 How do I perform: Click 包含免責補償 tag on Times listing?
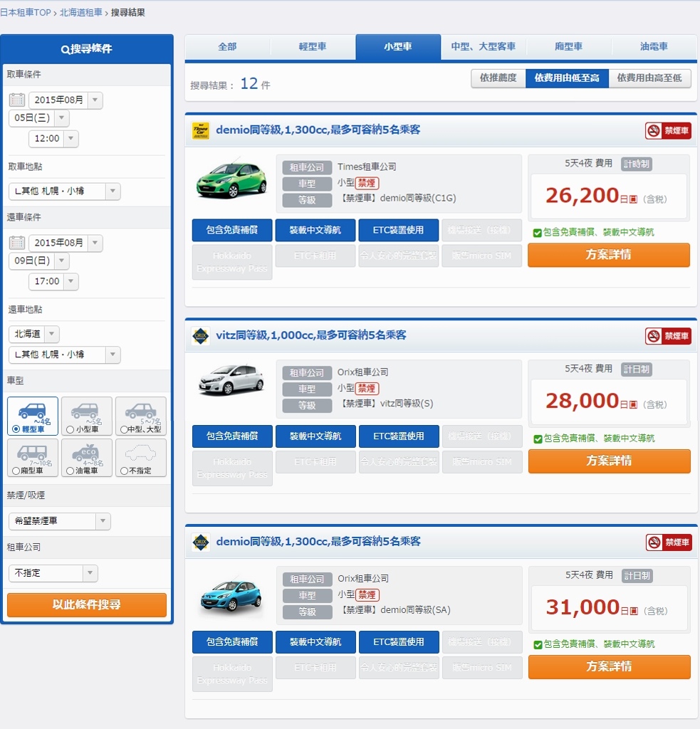tap(232, 230)
